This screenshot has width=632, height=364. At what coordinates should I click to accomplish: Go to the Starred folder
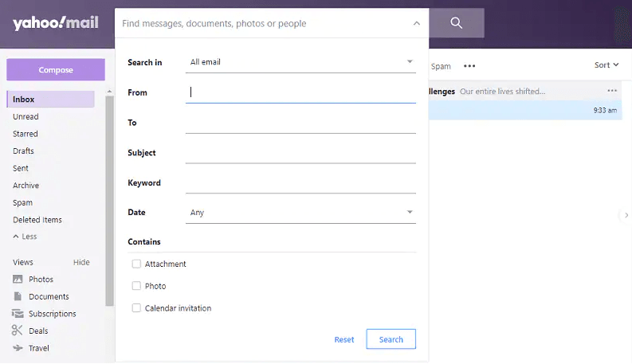(26, 134)
